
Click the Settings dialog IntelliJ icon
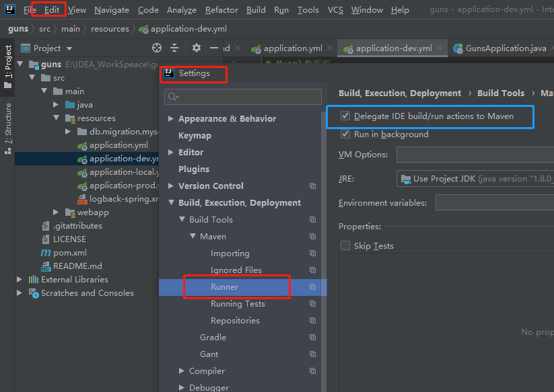click(x=169, y=73)
